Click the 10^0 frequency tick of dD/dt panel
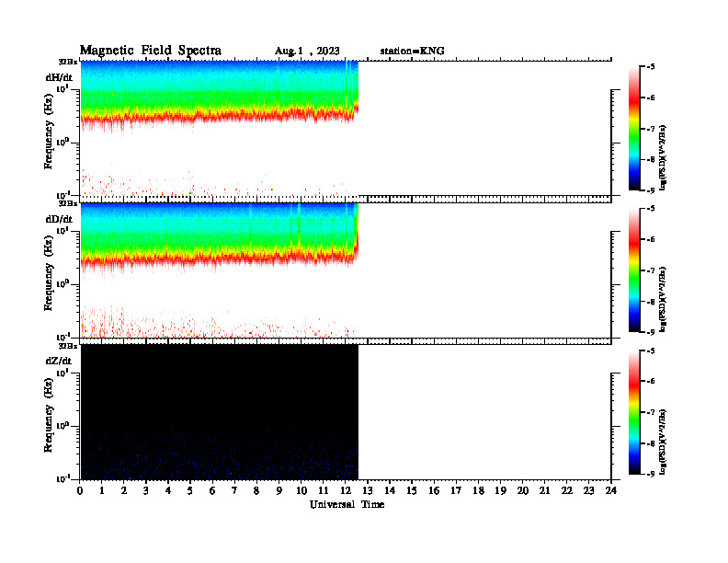Image resolution: width=728 pixels, height=563 pixels. click(63, 284)
